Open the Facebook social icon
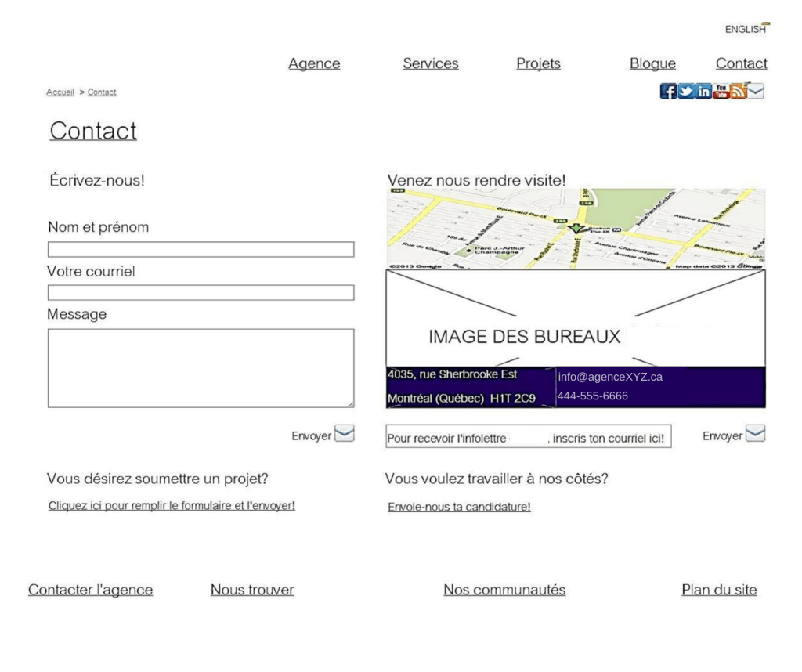 [669, 92]
